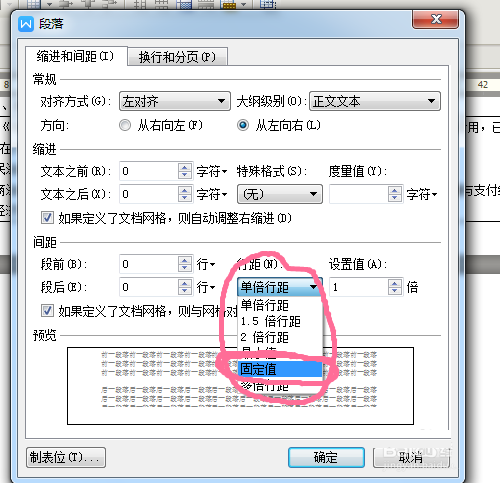This screenshot has width=500, height=483.
Task: Toggle the 自动调整右缩进 checkbox
Action: [47, 218]
